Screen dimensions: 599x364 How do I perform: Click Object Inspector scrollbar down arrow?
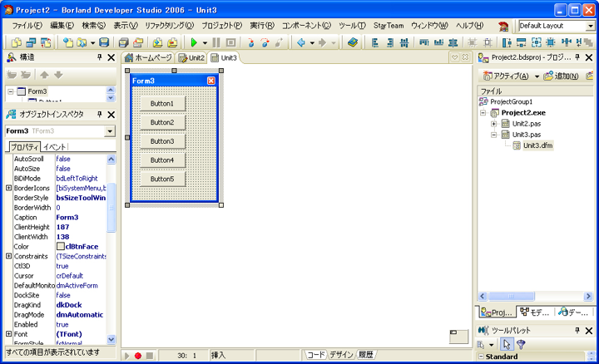(x=111, y=339)
